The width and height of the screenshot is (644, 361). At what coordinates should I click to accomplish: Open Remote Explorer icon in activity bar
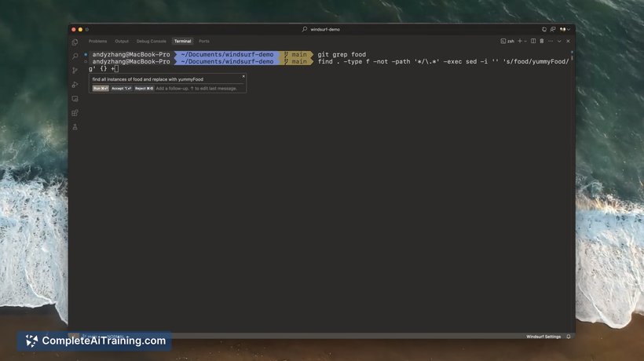pos(75,99)
